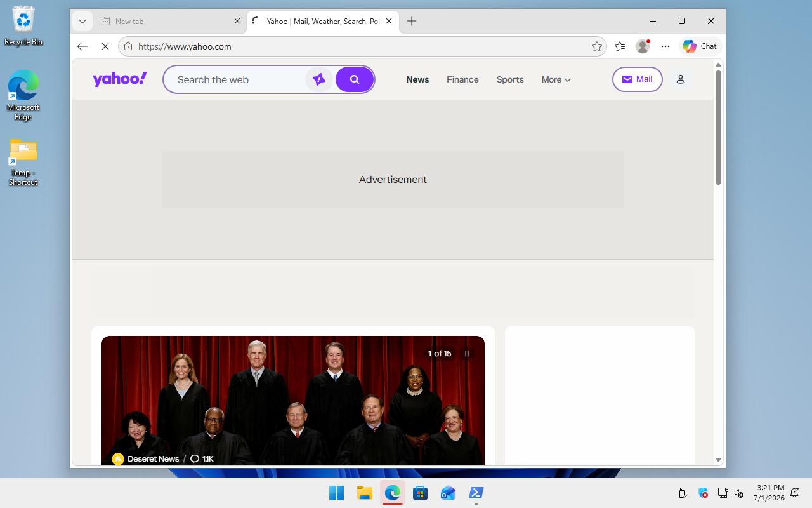Viewport: 812px width, 508px height.
Task: Add this page to favorites
Action: pyautogui.click(x=597, y=46)
